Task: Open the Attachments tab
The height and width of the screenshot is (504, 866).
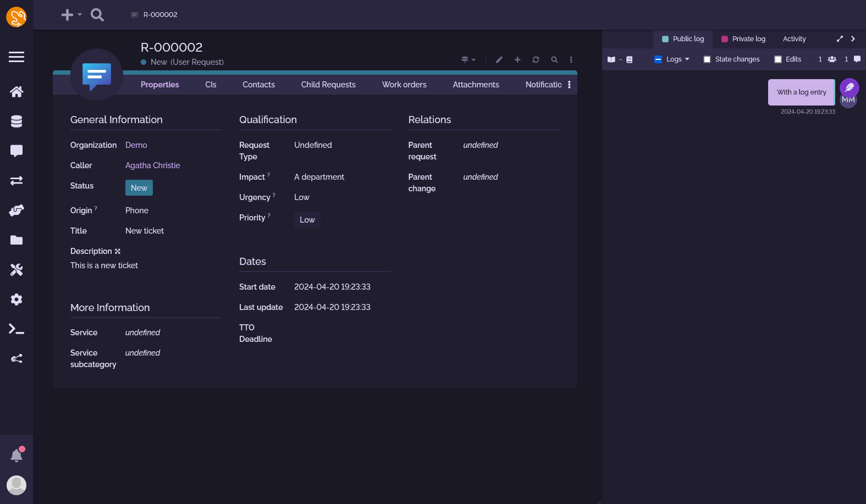Action: coord(476,85)
